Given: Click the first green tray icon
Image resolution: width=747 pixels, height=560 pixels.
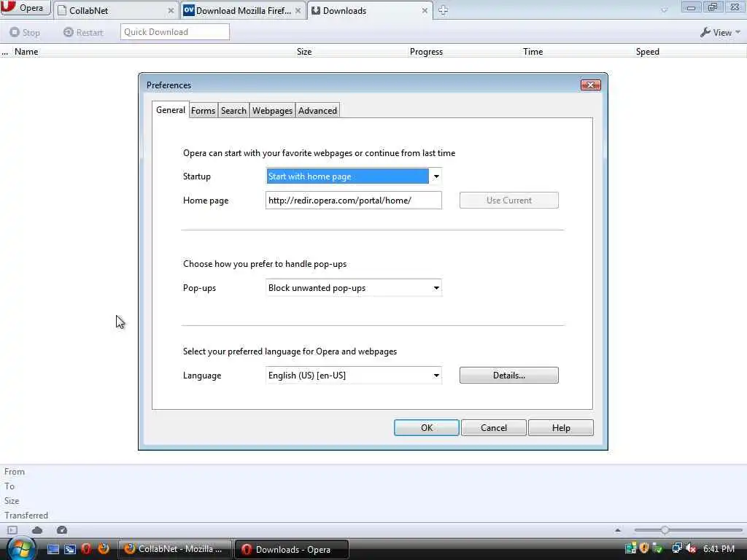Looking at the screenshot, I should click(631, 548).
